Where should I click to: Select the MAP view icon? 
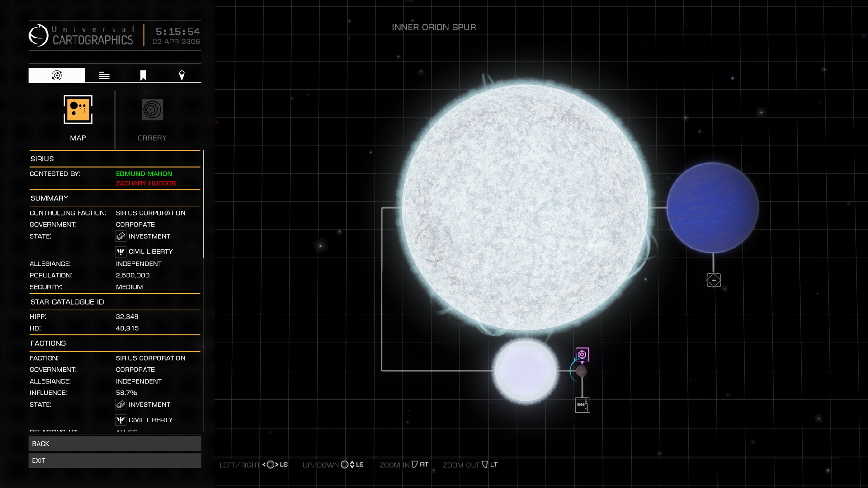coord(78,110)
